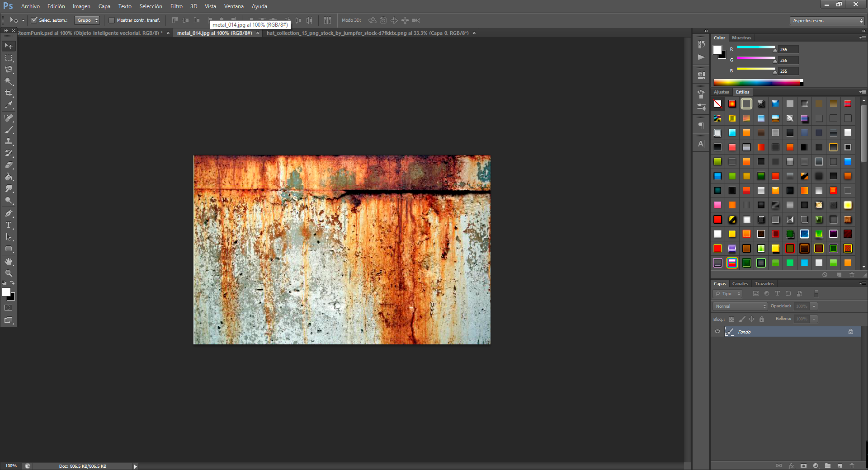Open the Archivo menu
This screenshot has width=868, height=470.
[x=30, y=6]
